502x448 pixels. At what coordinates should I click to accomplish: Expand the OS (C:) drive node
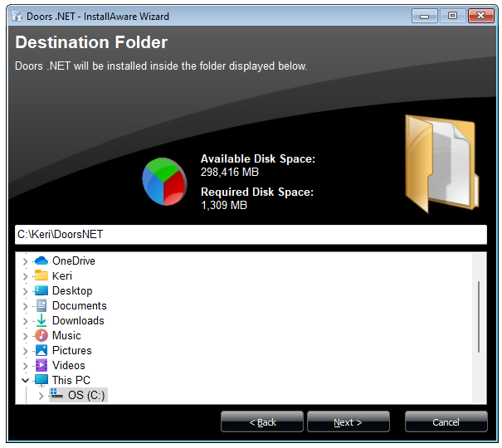(x=41, y=396)
